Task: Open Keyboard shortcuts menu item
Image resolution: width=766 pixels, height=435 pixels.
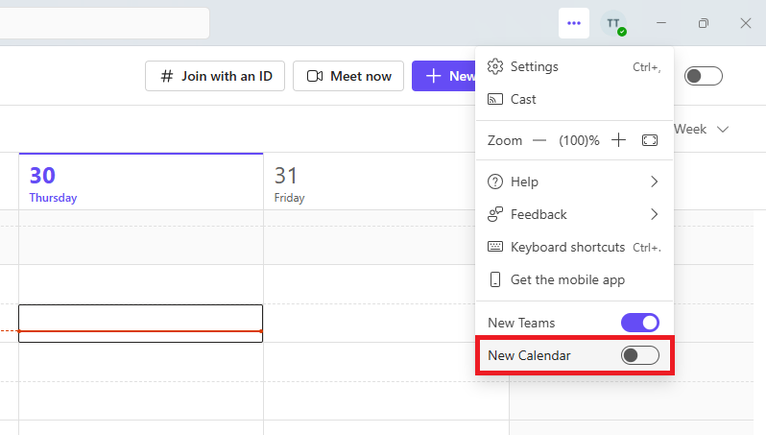Action: pyautogui.click(x=567, y=247)
